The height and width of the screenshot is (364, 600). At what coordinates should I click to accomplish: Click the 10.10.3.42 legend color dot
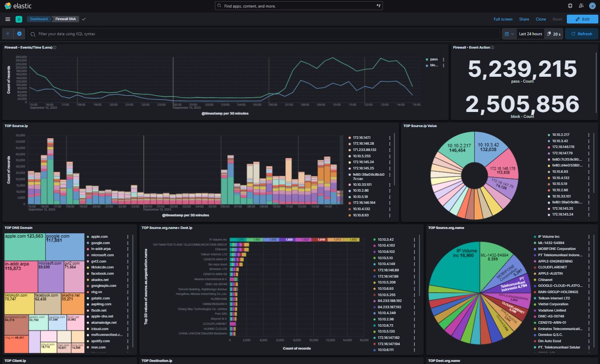[x=549, y=141]
